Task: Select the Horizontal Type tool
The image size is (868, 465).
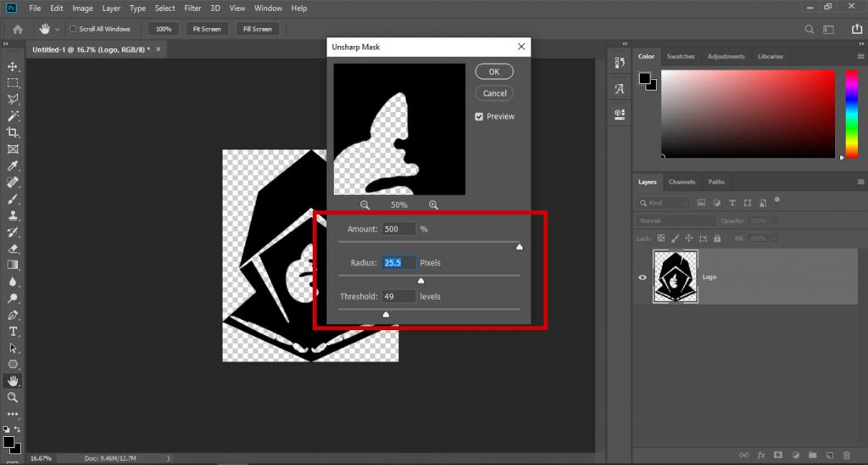Action: 13,332
